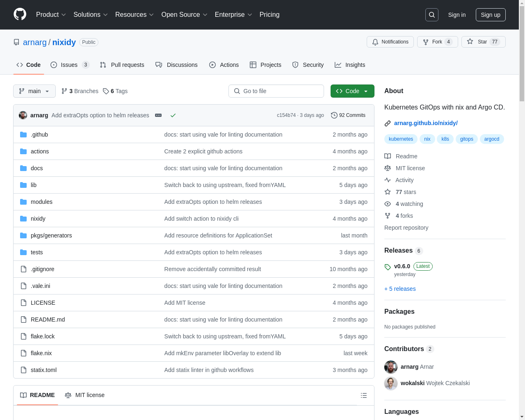Click the Readme book icon in About
This screenshot has height=420, width=525.
388,156
